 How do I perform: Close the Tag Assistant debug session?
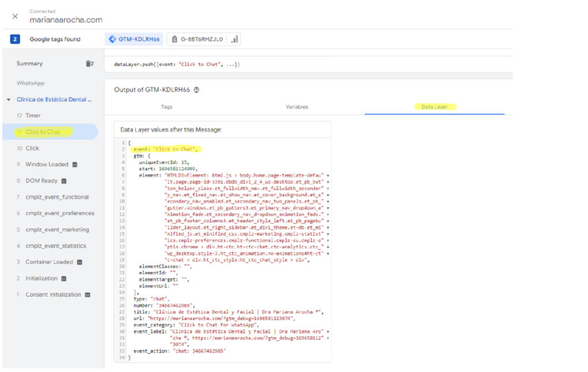pos(15,17)
